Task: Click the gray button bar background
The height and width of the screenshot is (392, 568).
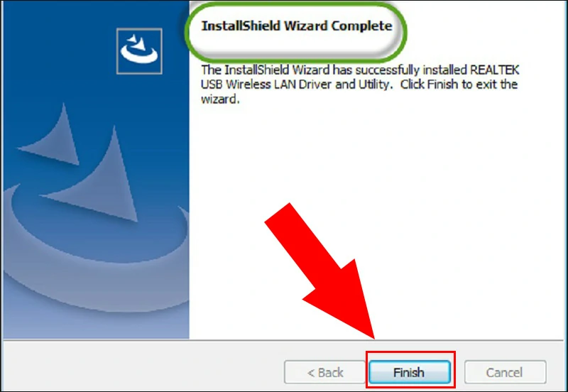Action: [x=145, y=366]
